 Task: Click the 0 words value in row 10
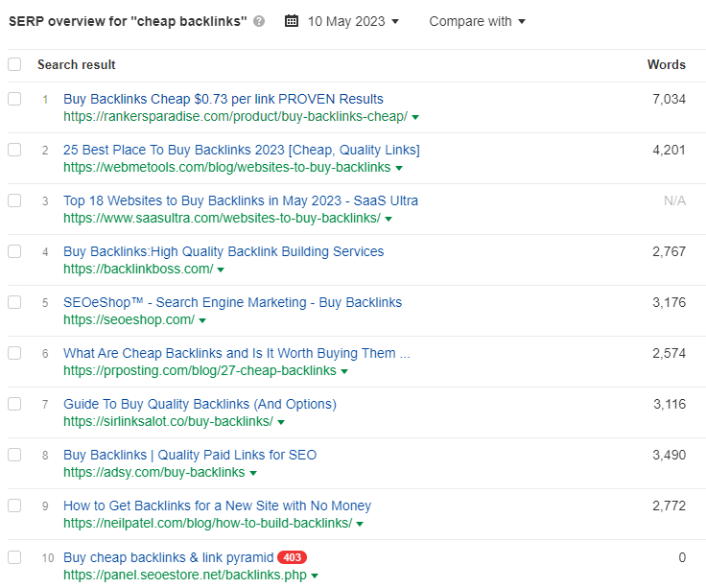[682, 557]
